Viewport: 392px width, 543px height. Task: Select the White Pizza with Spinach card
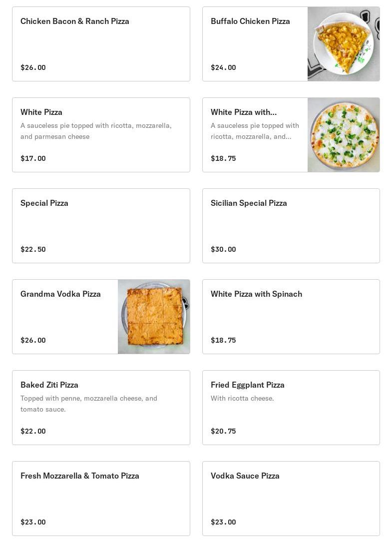(x=291, y=317)
